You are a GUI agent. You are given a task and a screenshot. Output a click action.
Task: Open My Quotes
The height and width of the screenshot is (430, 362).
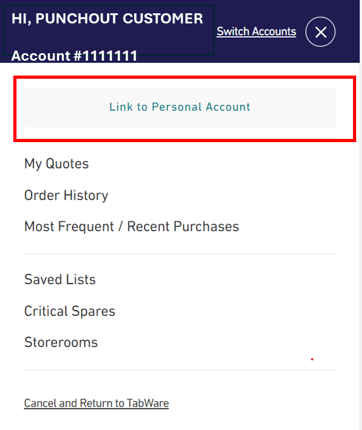tap(56, 164)
